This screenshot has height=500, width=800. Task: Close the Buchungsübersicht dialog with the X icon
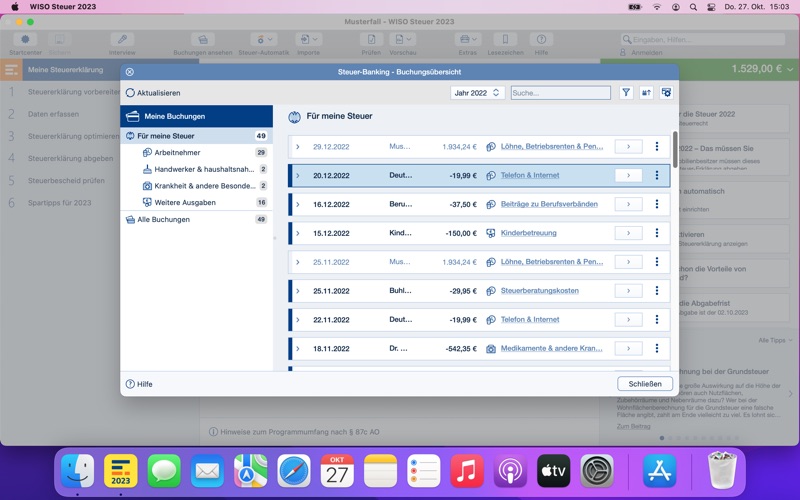point(130,72)
